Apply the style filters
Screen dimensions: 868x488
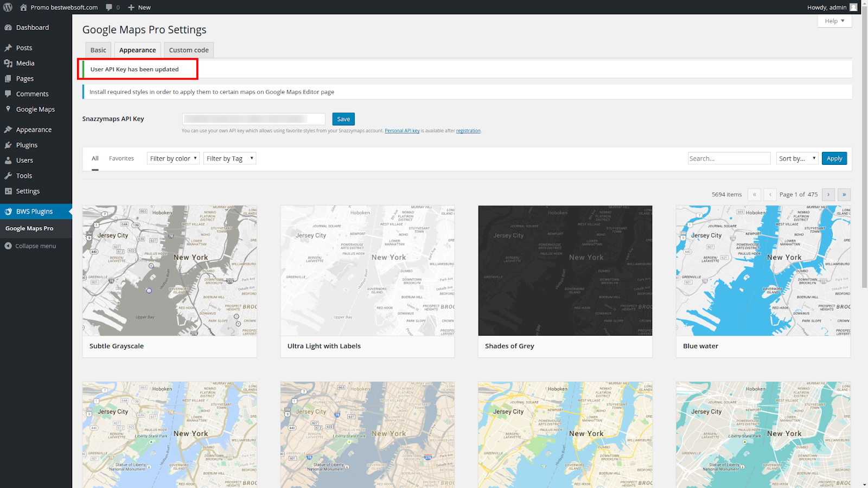coord(834,158)
